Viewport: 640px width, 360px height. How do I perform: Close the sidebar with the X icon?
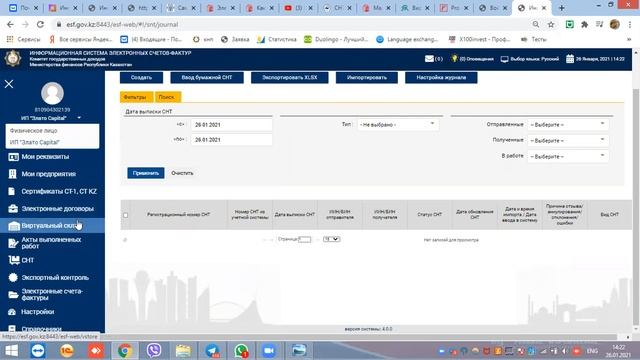[x=9, y=84]
